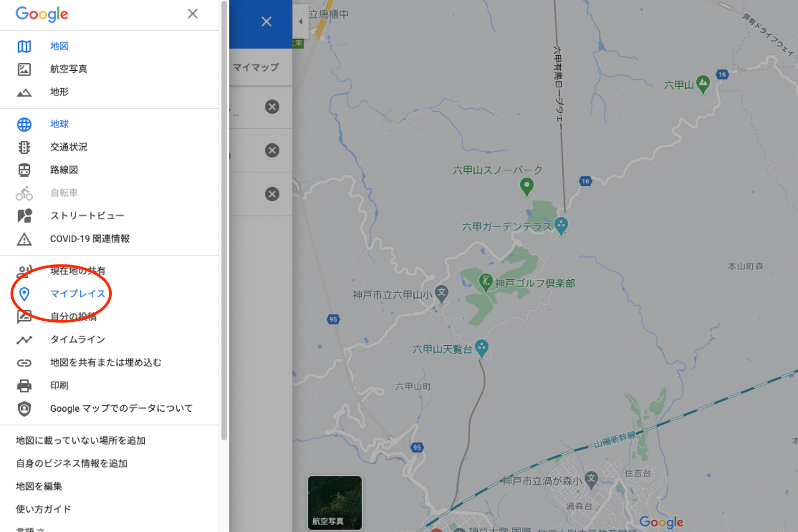
Task: Click the location sharing person icon
Action: (x=24, y=271)
